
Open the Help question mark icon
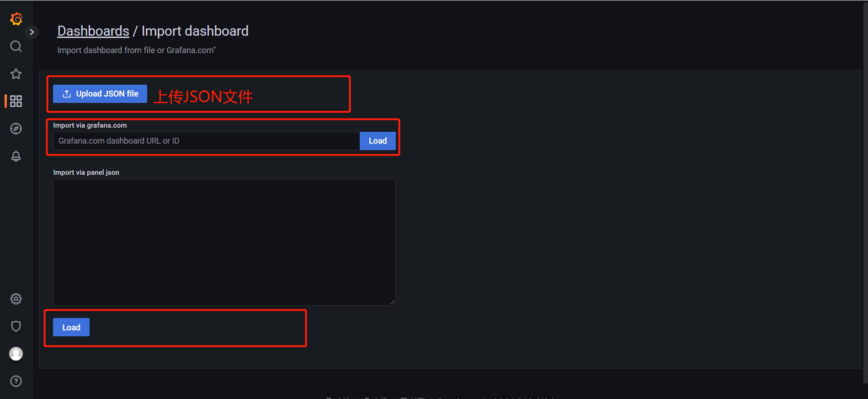(x=16, y=381)
